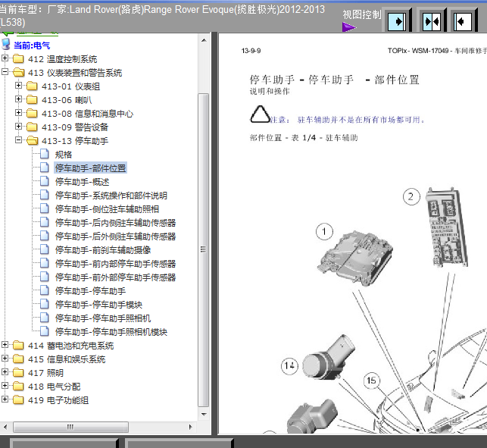Select 停车助手-部件位置 in the tree
The image size is (487, 448).
tap(90, 168)
